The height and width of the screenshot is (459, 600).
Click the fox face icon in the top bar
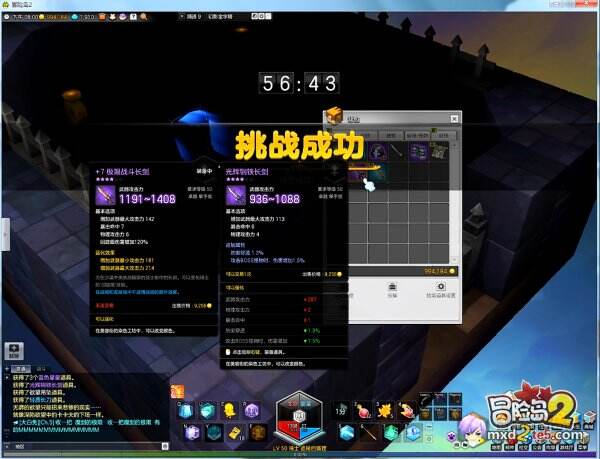(x=112, y=16)
